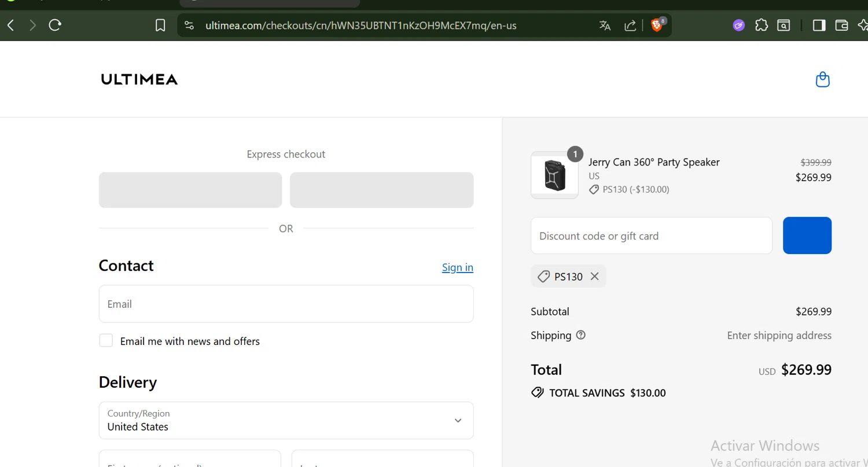868x467 pixels.
Task: Click the Enter shipping address text
Action: tap(779, 335)
